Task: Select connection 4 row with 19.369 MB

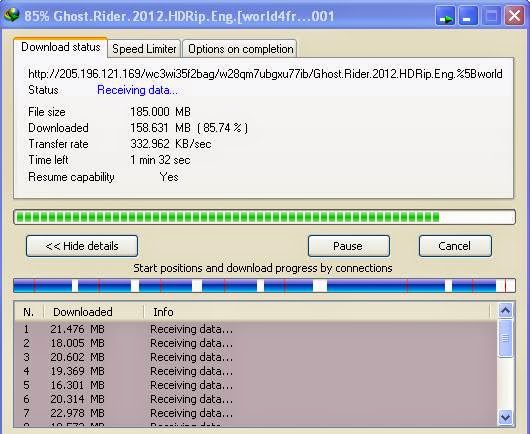Action: pos(256,371)
